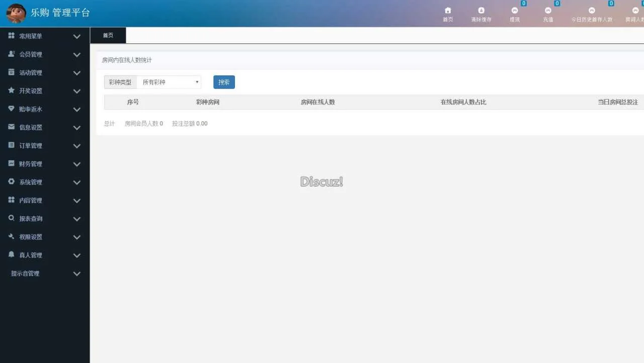Click the envelope icon beside 信息设置
The image size is (644, 363).
point(11,127)
